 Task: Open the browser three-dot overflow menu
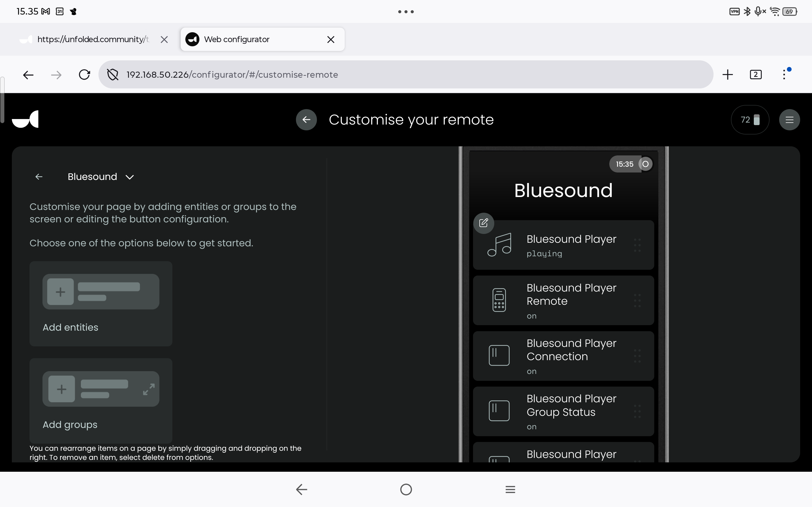click(784, 74)
